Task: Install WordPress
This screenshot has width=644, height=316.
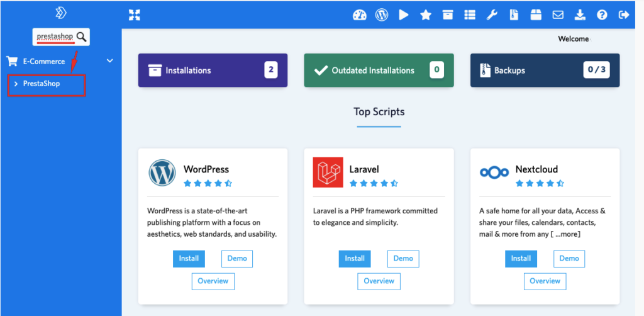Action: (189, 259)
